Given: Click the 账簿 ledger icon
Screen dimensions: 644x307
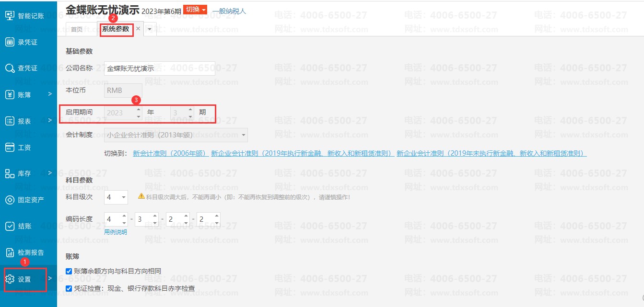Looking at the screenshot, I should (x=10, y=95).
